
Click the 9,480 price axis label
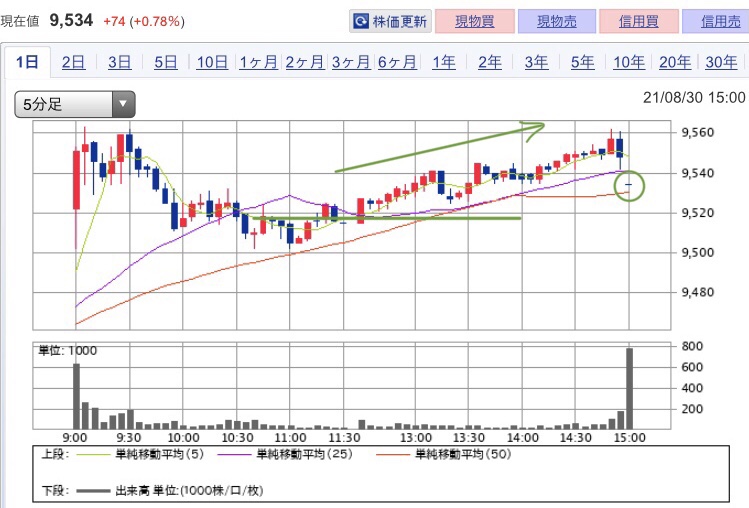coord(698,292)
